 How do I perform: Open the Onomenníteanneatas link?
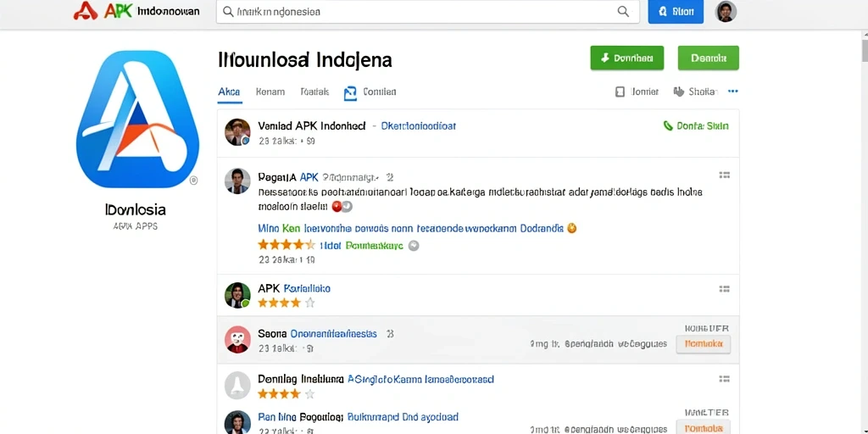(x=334, y=334)
